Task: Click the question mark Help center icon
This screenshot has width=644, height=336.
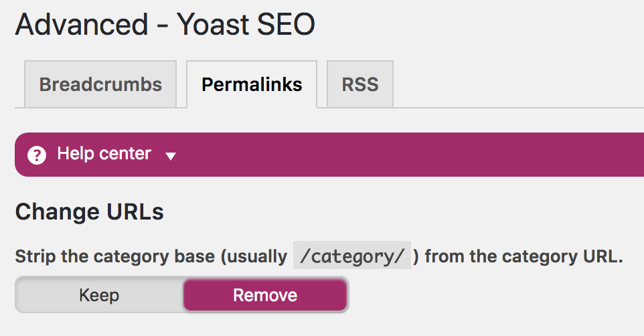Action: coord(37,155)
